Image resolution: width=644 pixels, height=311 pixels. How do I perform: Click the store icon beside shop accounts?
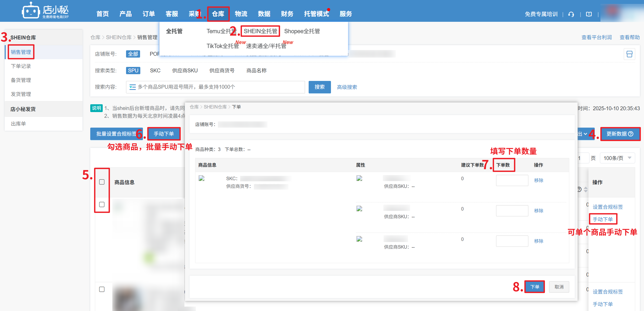(629, 54)
